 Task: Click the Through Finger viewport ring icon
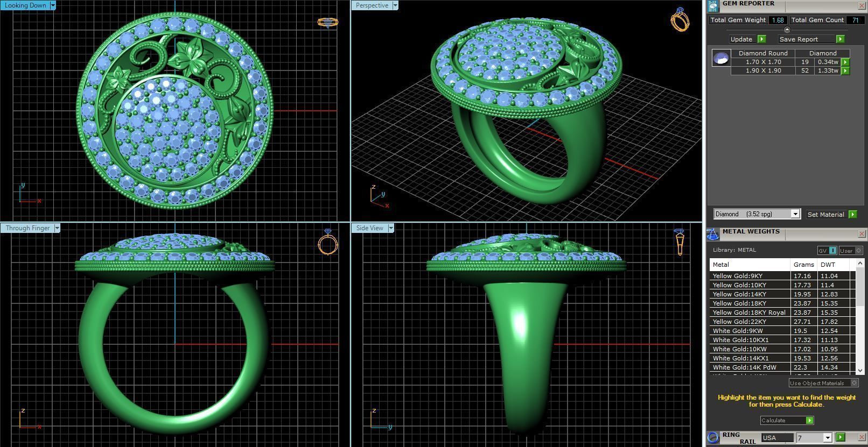pyautogui.click(x=328, y=242)
